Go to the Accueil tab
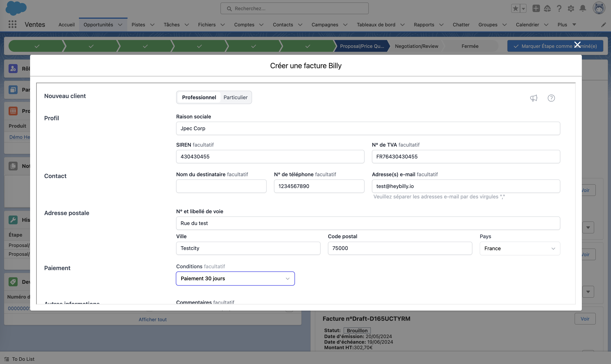The width and height of the screenshot is (611, 364). 66,25
